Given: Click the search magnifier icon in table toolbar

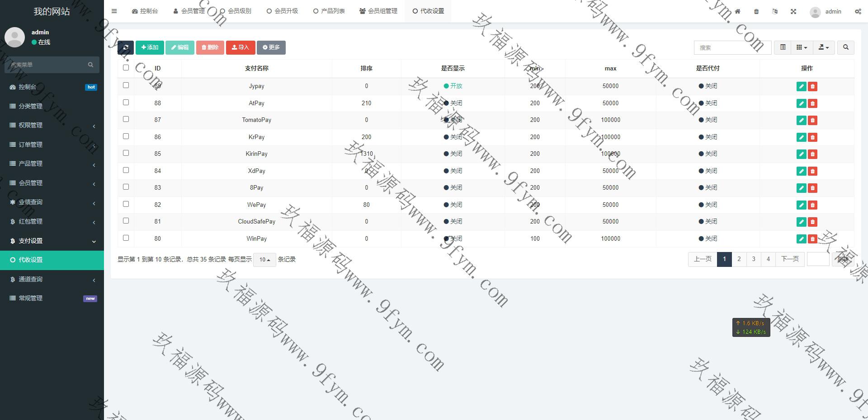Looking at the screenshot, I should tap(845, 47).
